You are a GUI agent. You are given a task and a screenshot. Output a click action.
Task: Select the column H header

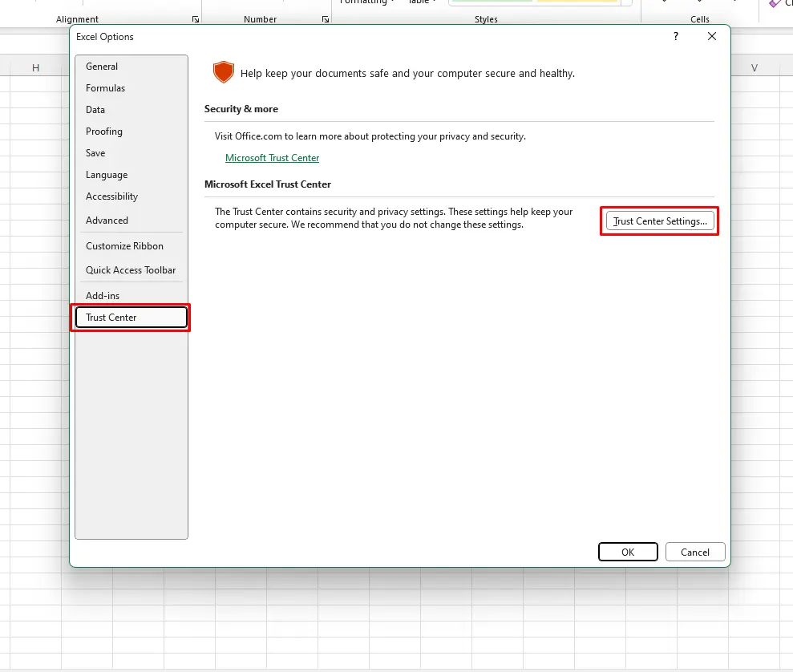(35, 68)
